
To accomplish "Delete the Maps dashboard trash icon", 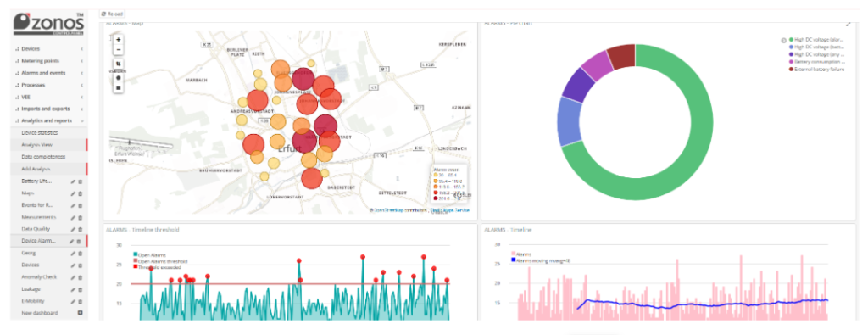I will (x=80, y=194).
